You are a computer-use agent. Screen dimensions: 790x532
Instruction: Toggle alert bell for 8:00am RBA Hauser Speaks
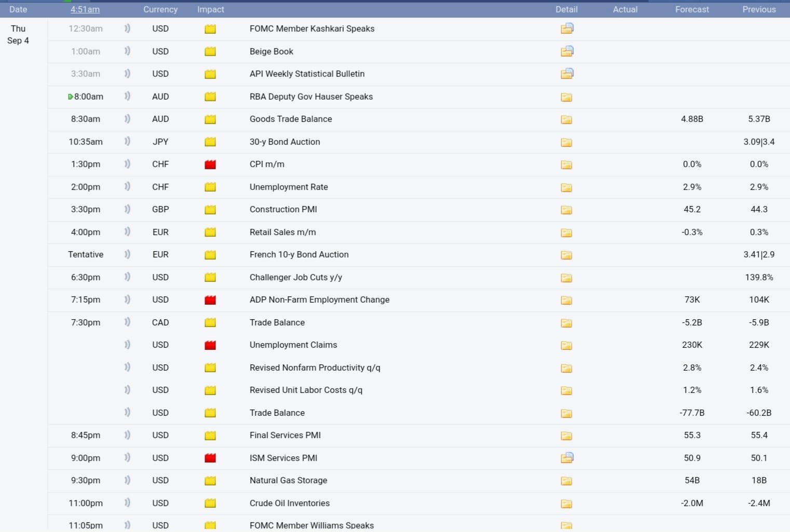point(127,96)
